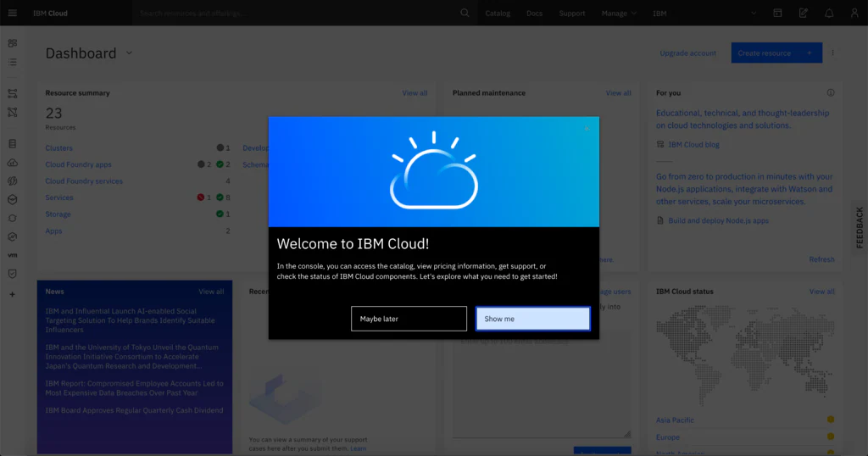Open the Cloud Foundry services link
The height and width of the screenshot is (456, 868).
coord(84,181)
